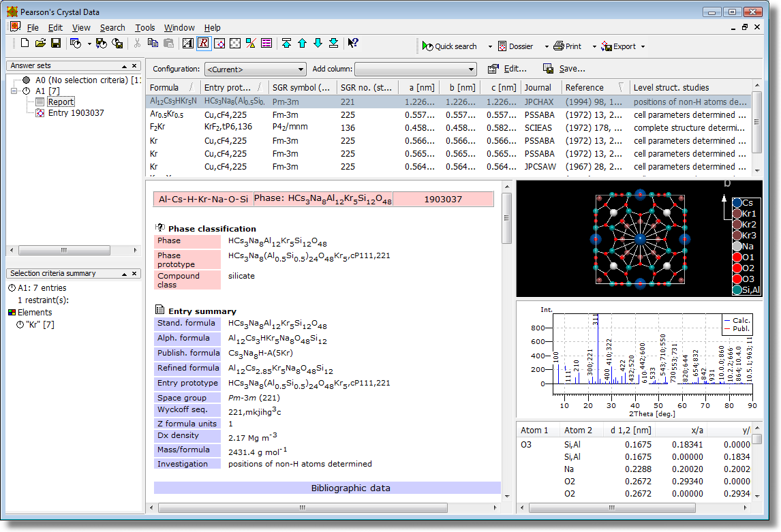Viewport: 781px width, 532px height.
Task: Click the Save toolbar icon
Action: point(54,43)
